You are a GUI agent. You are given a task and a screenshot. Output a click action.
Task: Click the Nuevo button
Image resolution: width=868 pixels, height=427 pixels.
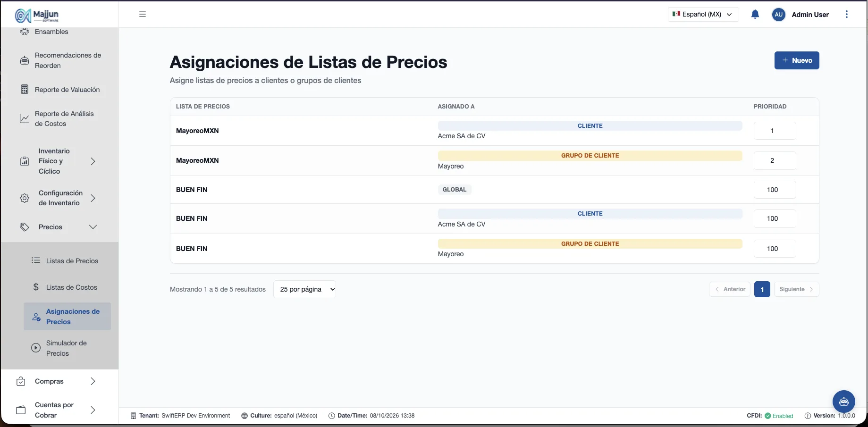point(797,60)
